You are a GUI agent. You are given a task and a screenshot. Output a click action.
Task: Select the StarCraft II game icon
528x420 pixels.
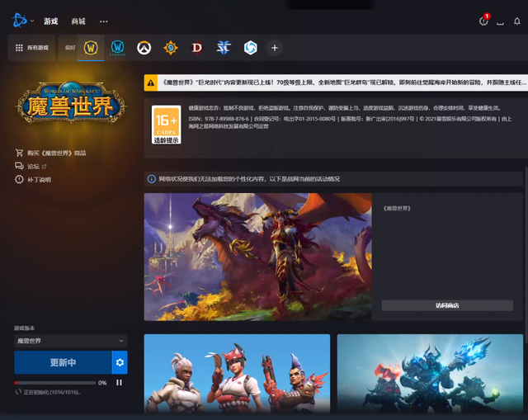224,48
